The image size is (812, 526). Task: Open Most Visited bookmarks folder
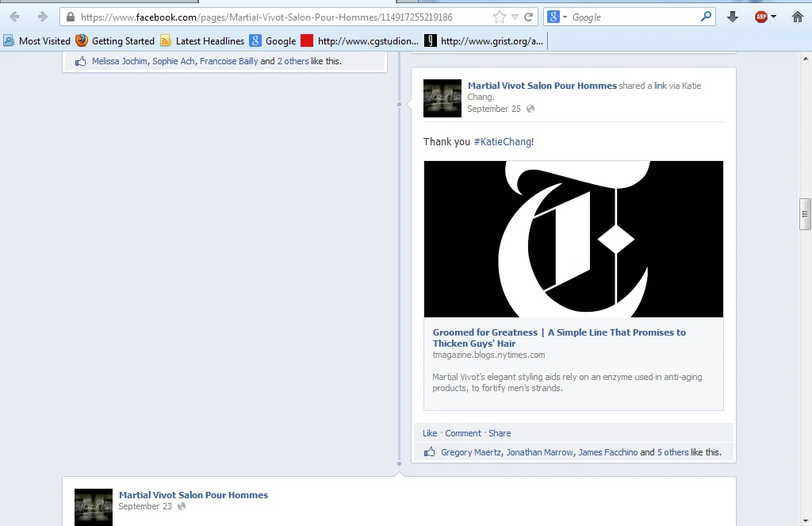[x=36, y=41]
